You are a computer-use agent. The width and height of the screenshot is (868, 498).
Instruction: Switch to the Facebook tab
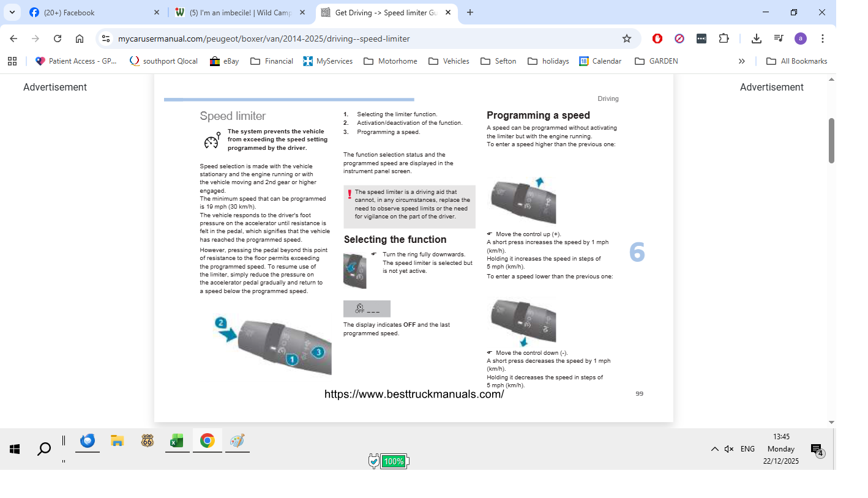86,12
